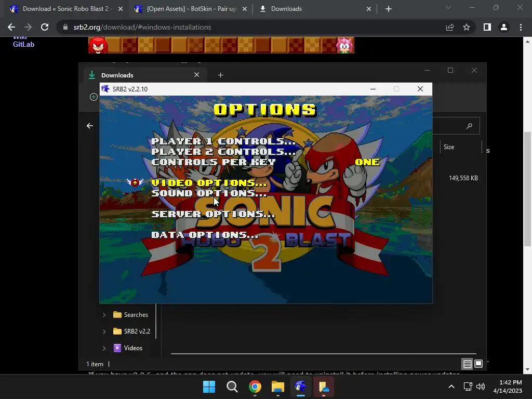The height and width of the screenshot is (399, 532).
Task: Open network status tray icon
Action: [x=468, y=387]
